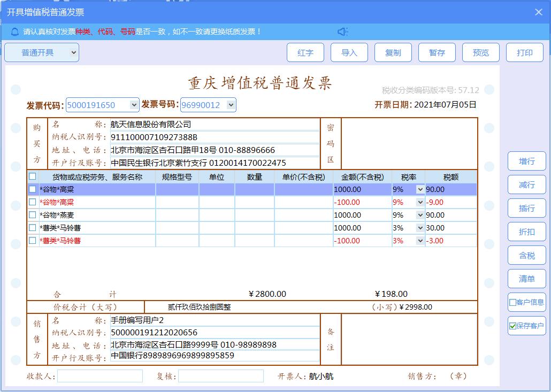Viewport: 551px width, 392px height.
Task: Toggle the select-all checkbox in goods table header
Action: click(32, 176)
